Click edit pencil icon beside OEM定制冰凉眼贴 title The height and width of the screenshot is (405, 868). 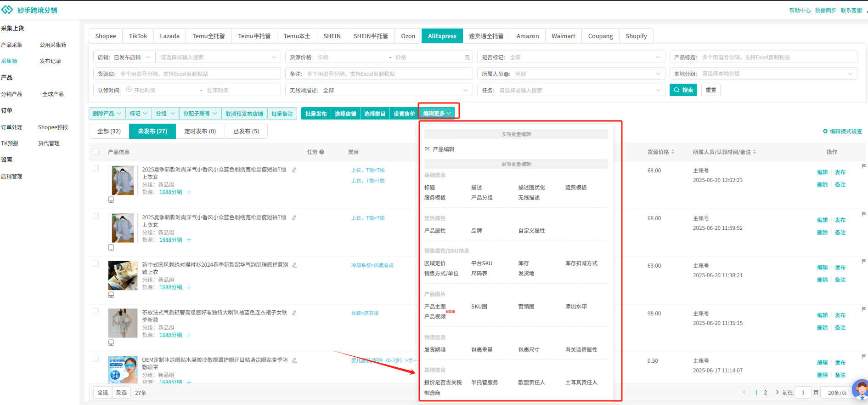tap(294, 360)
